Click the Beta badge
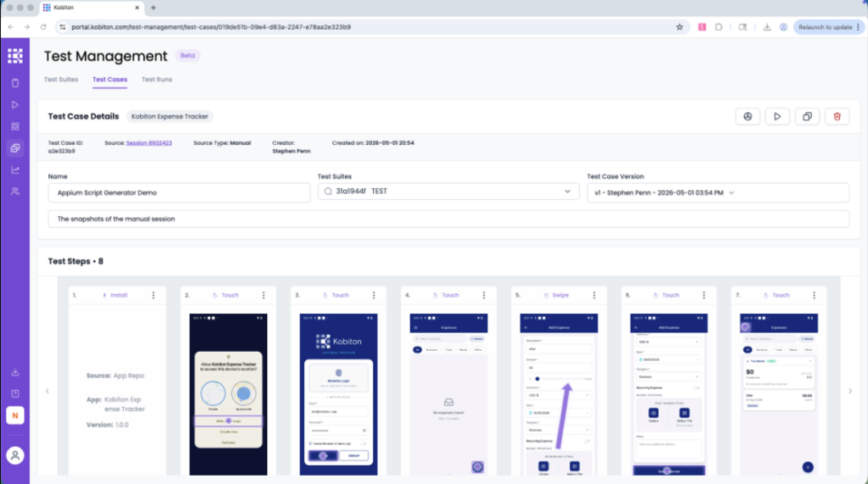Image resolution: width=868 pixels, height=484 pixels. tap(187, 55)
